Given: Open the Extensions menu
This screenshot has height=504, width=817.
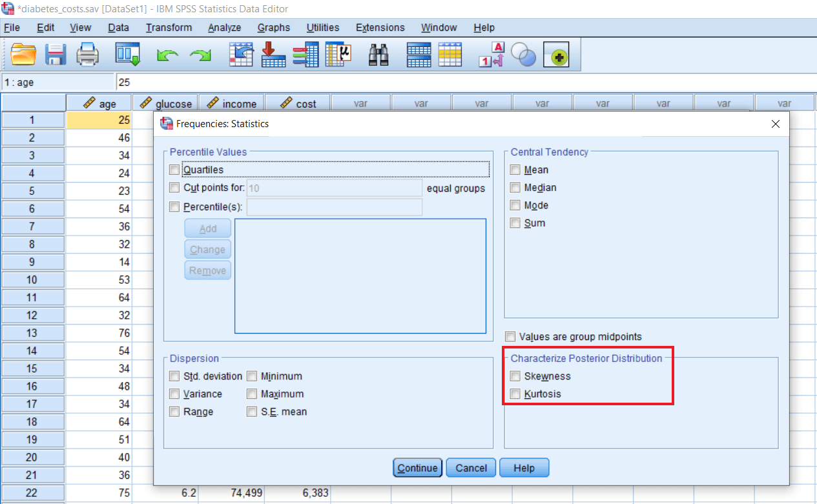Looking at the screenshot, I should [x=380, y=28].
